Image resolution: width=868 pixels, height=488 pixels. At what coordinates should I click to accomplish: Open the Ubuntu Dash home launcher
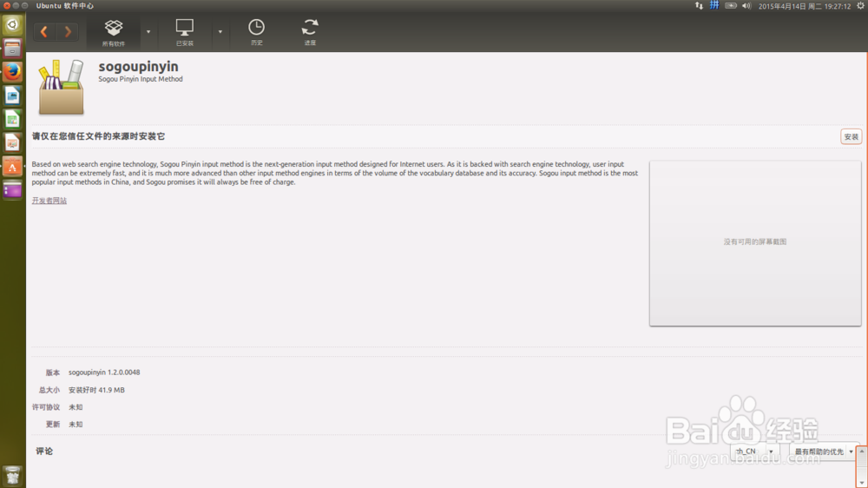tap(12, 24)
